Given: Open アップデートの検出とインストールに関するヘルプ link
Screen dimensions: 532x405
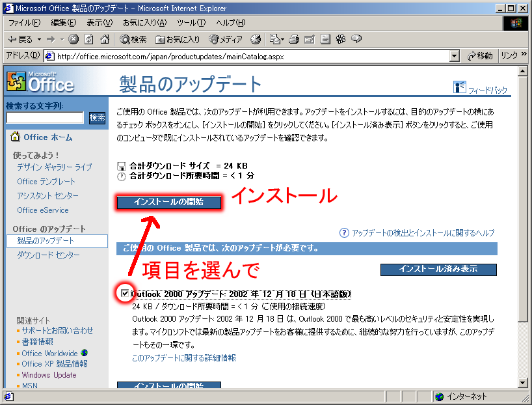Looking at the screenshot, I should coord(423,232).
